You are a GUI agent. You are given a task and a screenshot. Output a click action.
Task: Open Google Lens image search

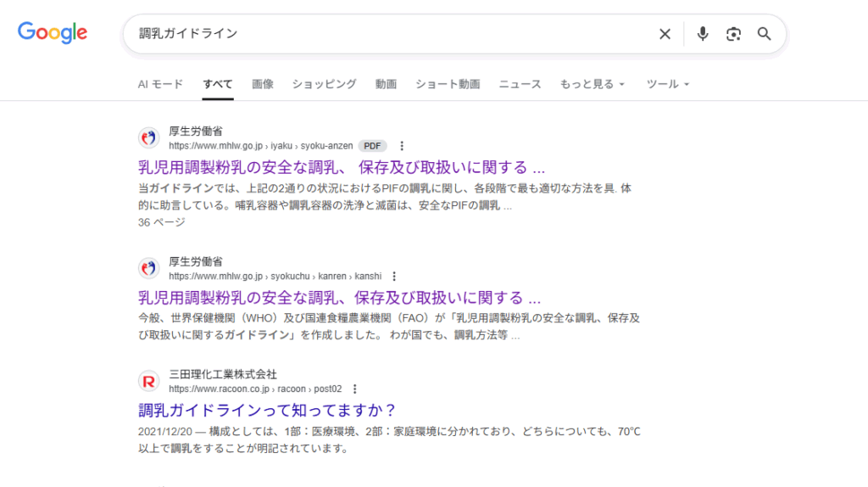(x=733, y=34)
